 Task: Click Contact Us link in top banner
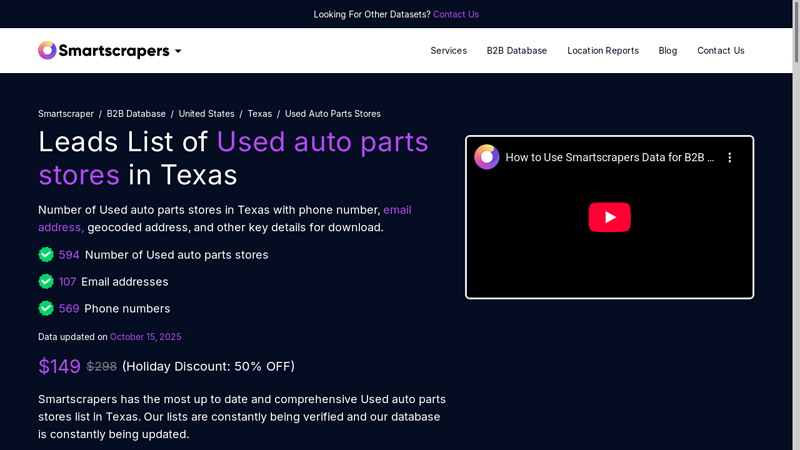(456, 14)
